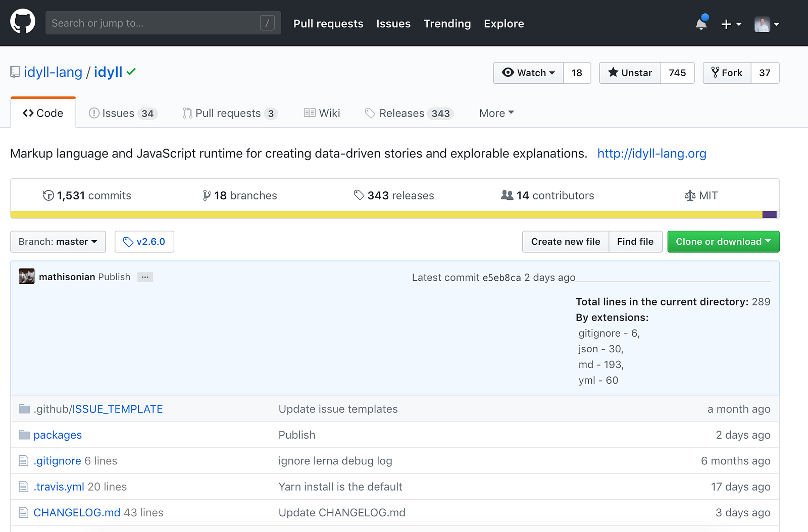Click the GitHub Octocat logo
808x532 pixels.
(x=23, y=23)
